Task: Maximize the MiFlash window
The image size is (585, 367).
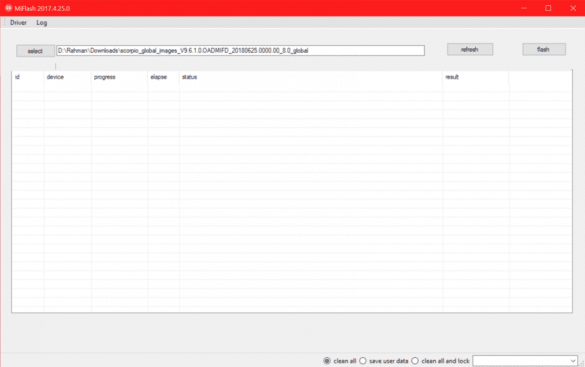Action: 548,8
